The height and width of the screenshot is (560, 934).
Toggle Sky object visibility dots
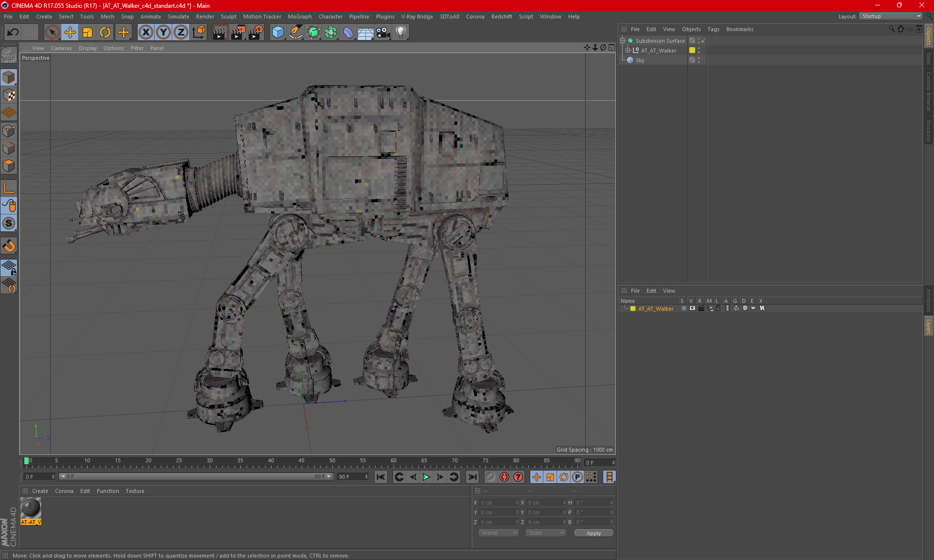[x=699, y=60]
